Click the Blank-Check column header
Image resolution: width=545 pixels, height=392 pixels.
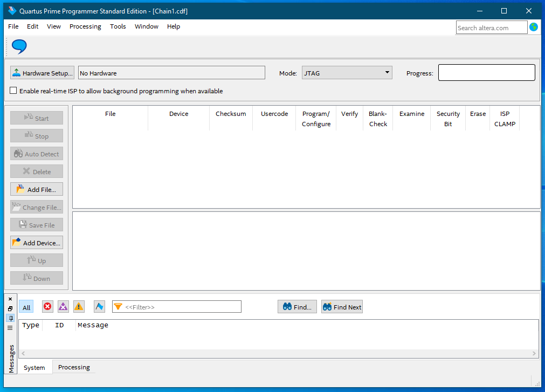point(378,119)
